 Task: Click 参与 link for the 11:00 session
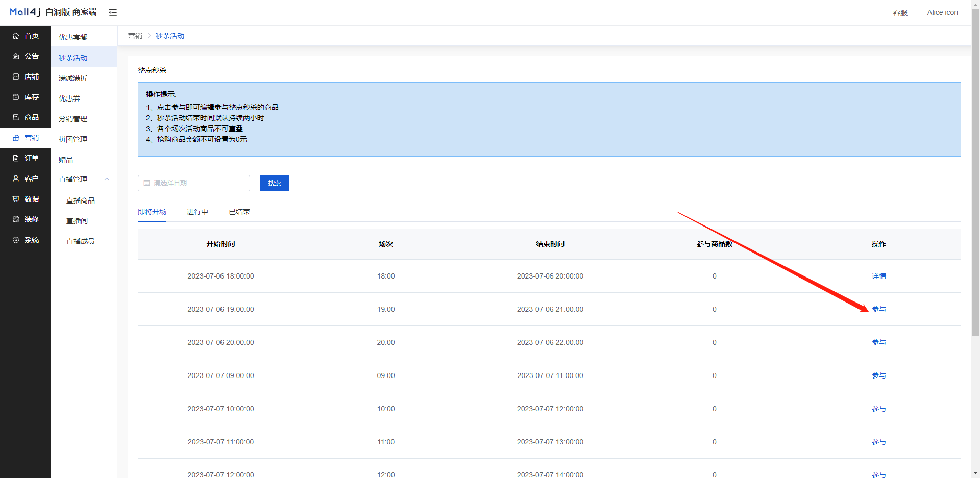tap(879, 442)
